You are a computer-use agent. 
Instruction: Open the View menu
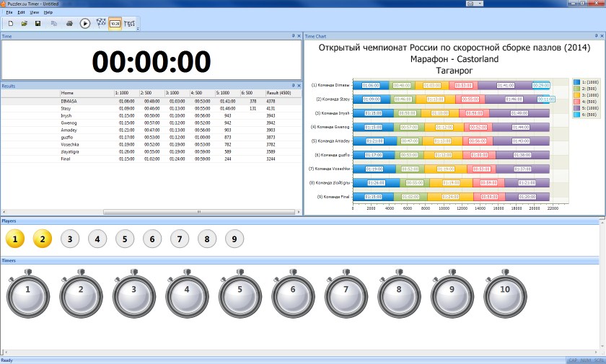tap(35, 12)
